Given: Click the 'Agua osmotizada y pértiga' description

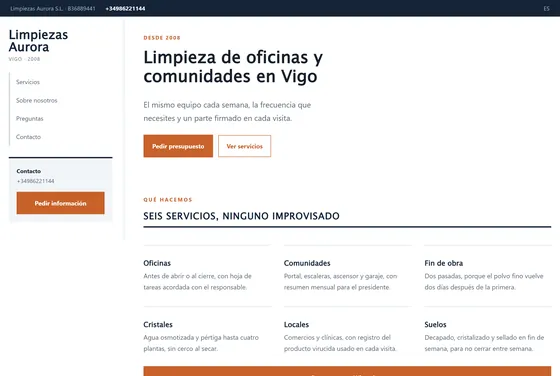Looking at the screenshot, I should (201, 343).
